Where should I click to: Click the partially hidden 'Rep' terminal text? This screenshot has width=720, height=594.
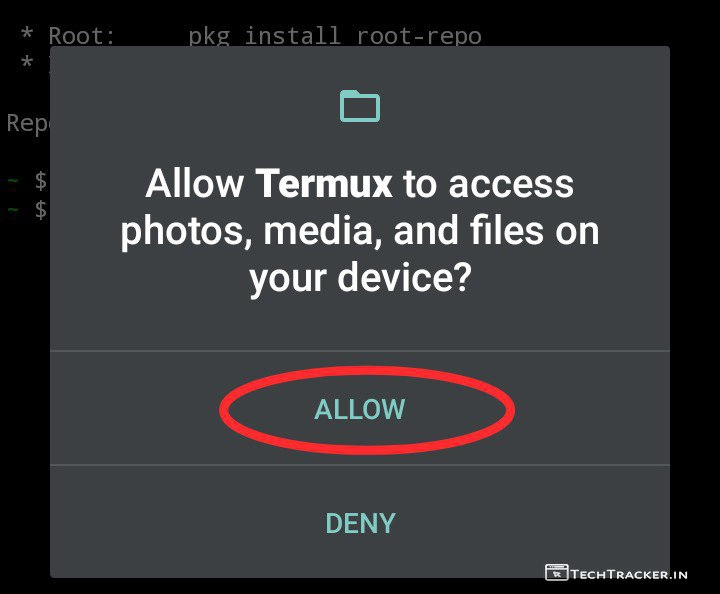[x=28, y=123]
